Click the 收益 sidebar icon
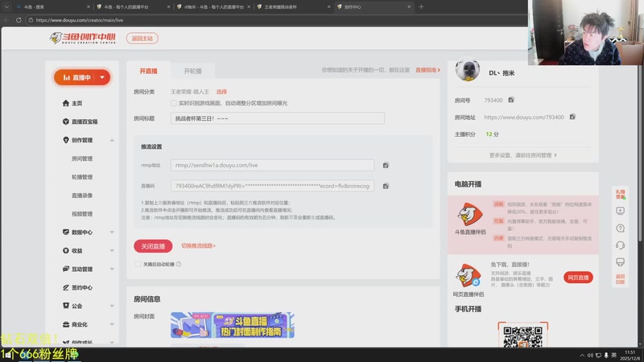The height and width of the screenshot is (362, 644). (x=66, y=250)
